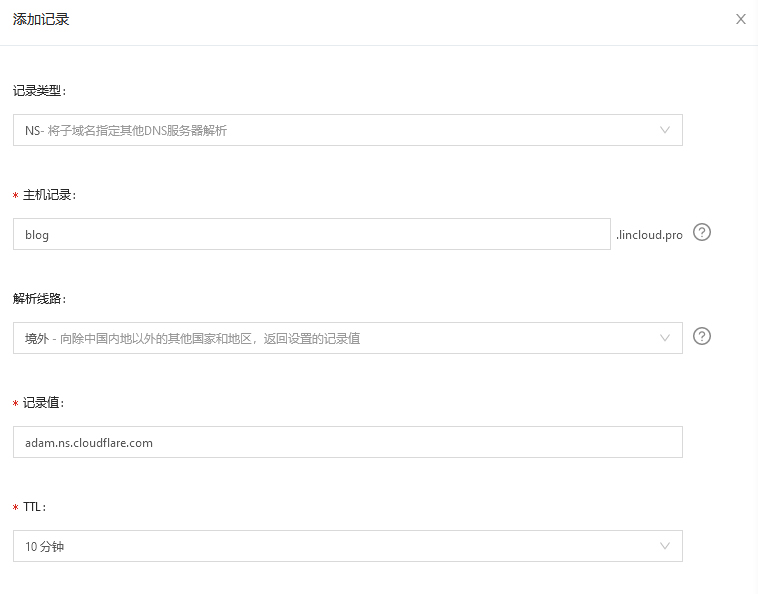Focus the 主机记录 field containing blog
758x594 pixels.
(311, 234)
